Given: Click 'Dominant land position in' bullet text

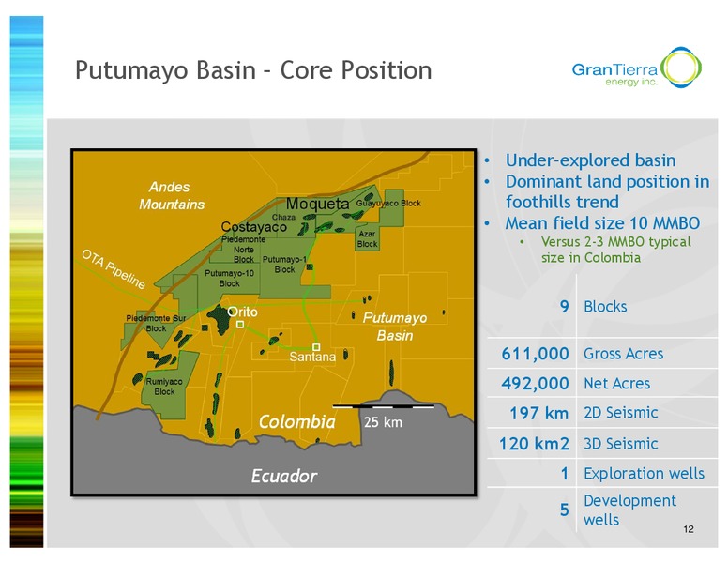Looking at the screenshot, I should pos(607,182).
